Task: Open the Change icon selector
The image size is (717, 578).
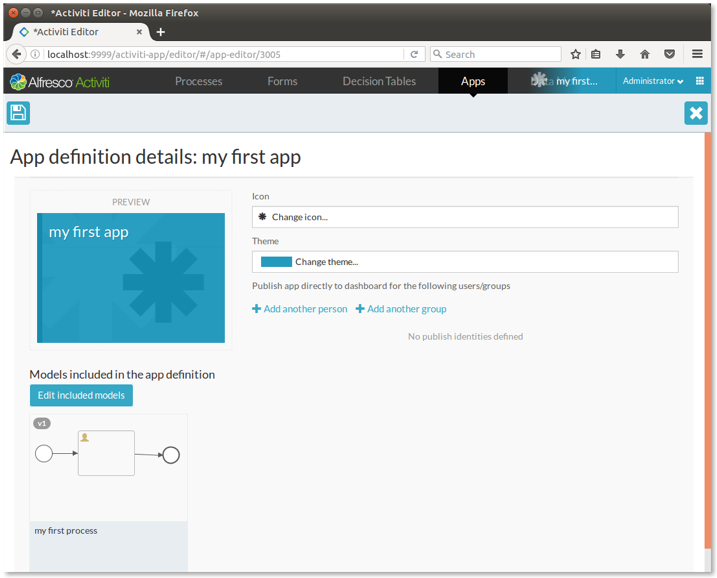Action: coord(465,216)
